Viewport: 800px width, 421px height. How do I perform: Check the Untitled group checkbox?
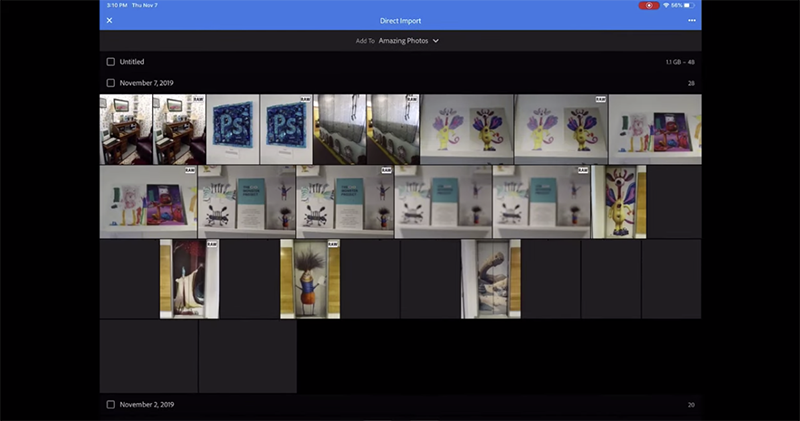(111, 62)
